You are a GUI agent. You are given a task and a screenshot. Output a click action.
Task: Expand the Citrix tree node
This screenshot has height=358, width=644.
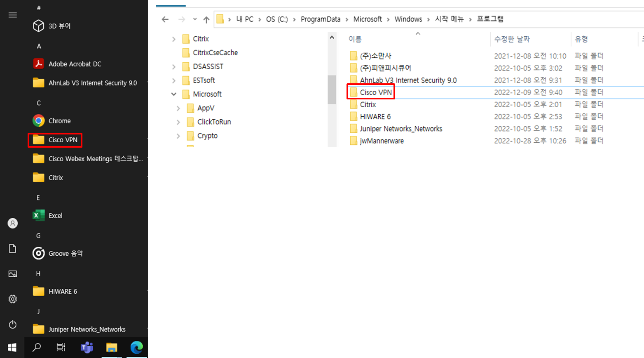[174, 39]
